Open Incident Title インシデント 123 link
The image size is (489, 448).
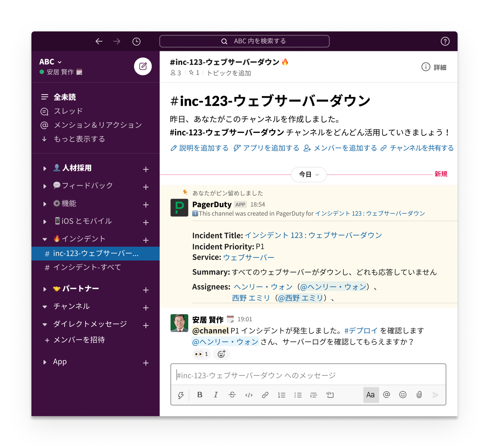(x=313, y=235)
